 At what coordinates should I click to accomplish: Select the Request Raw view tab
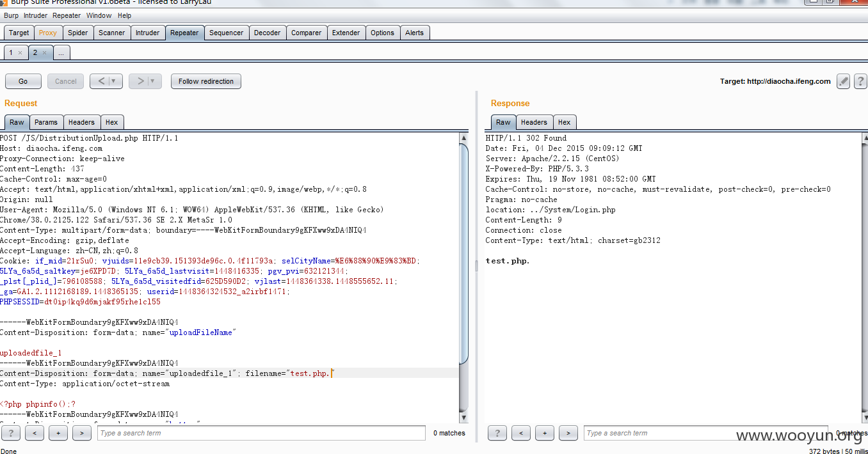(x=17, y=122)
